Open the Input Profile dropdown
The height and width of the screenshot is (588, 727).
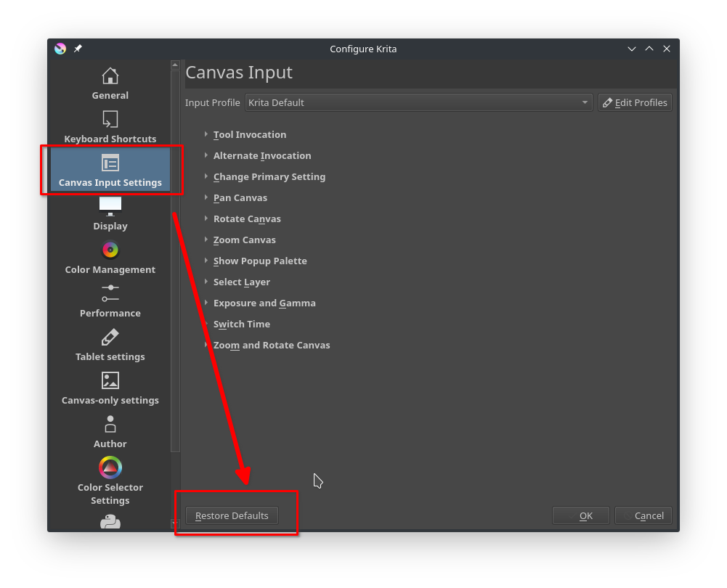coord(418,102)
